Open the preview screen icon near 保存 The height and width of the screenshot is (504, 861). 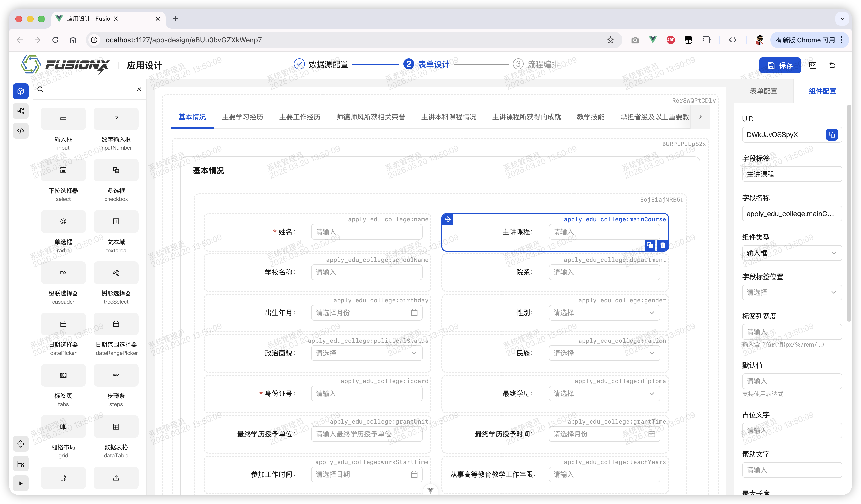click(813, 65)
